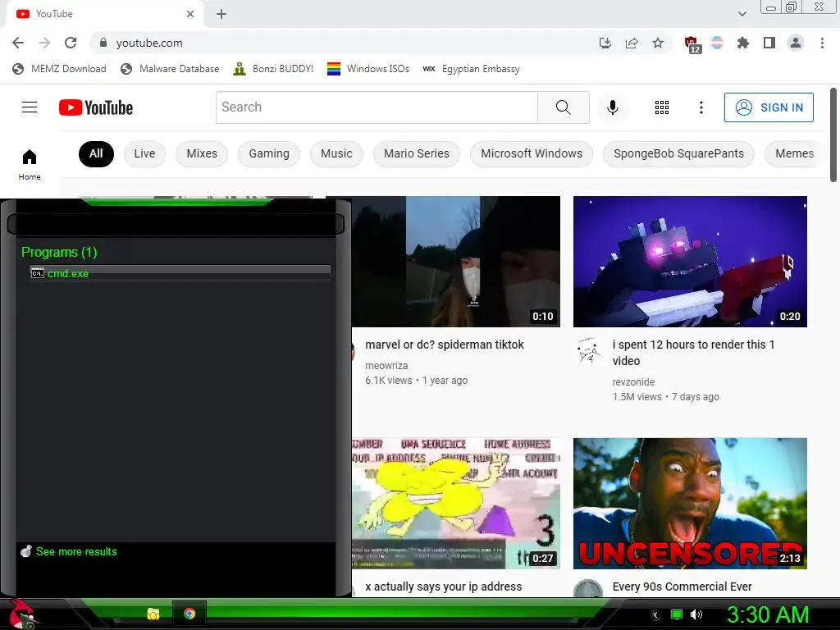This screenshot has height=630, width=840.
Task: Go to Home in YouTube sidebar
Action: [x=30, y=164]
